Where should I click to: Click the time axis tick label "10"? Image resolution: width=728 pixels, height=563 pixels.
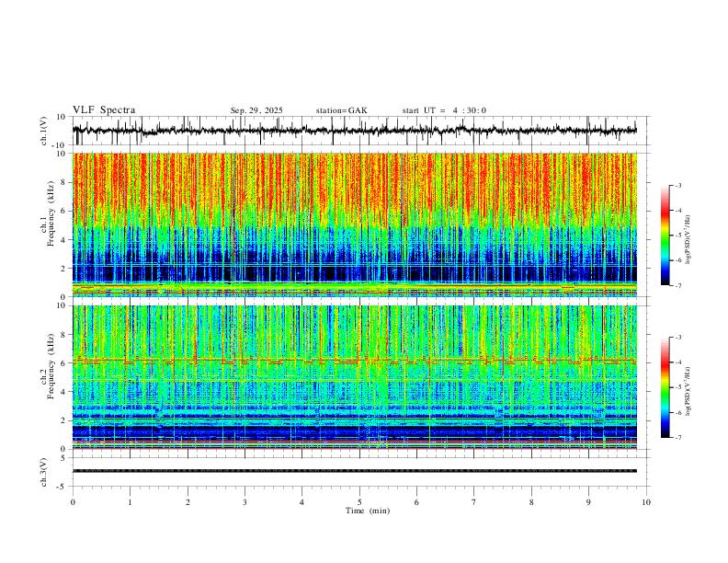coord(646,502)
